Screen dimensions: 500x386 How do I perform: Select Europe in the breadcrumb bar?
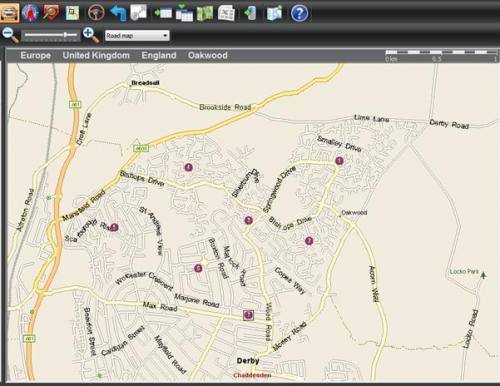36,55
